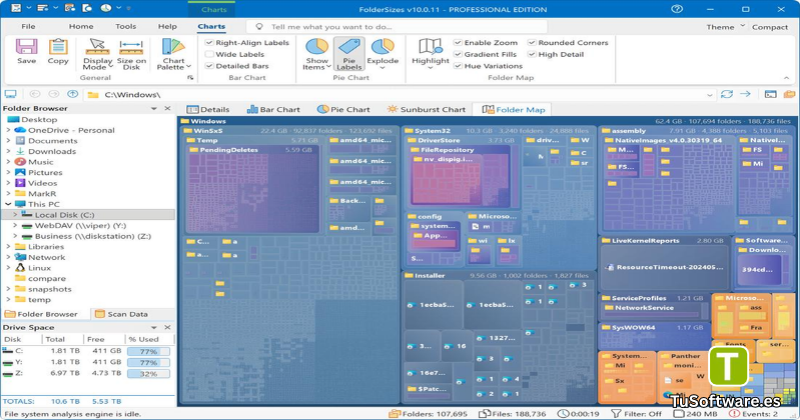Click the Go arrow beside path
Viewport: 800px width, 420px height.
tap(745, 94)
